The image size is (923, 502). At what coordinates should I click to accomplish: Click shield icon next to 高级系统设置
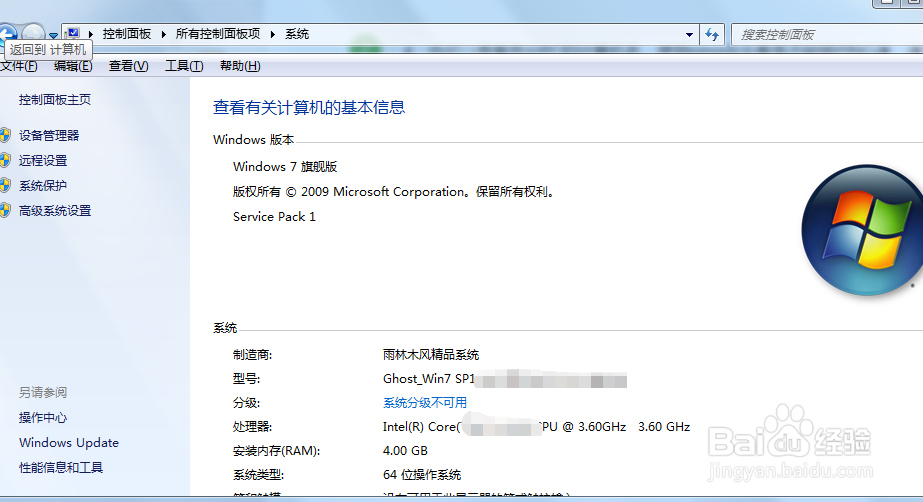(x=5, y=210)
